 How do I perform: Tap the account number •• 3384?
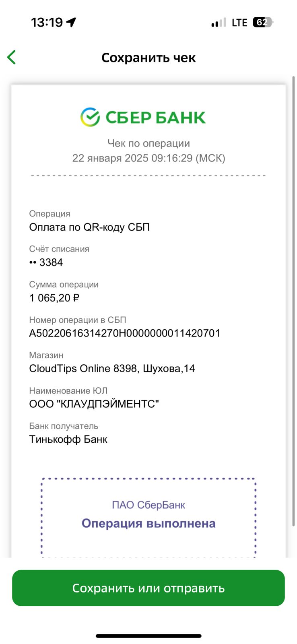(x=46, y=262)
